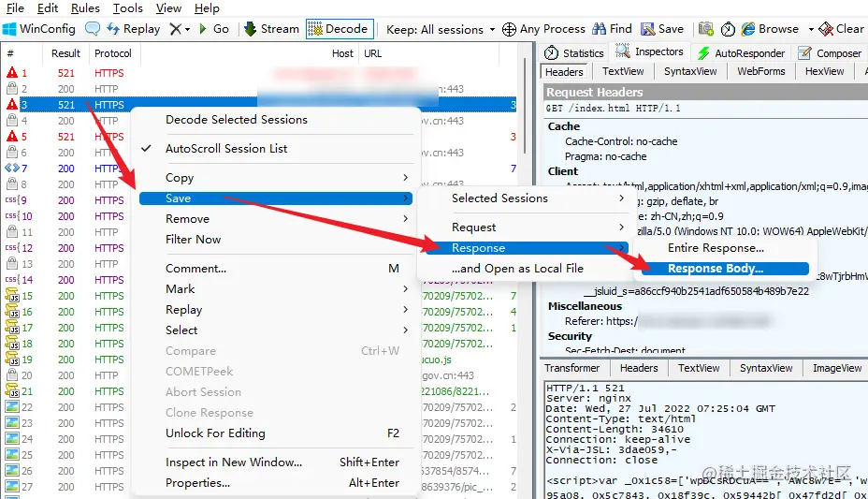
Task: Open the View menu
Action: (168, 8)
